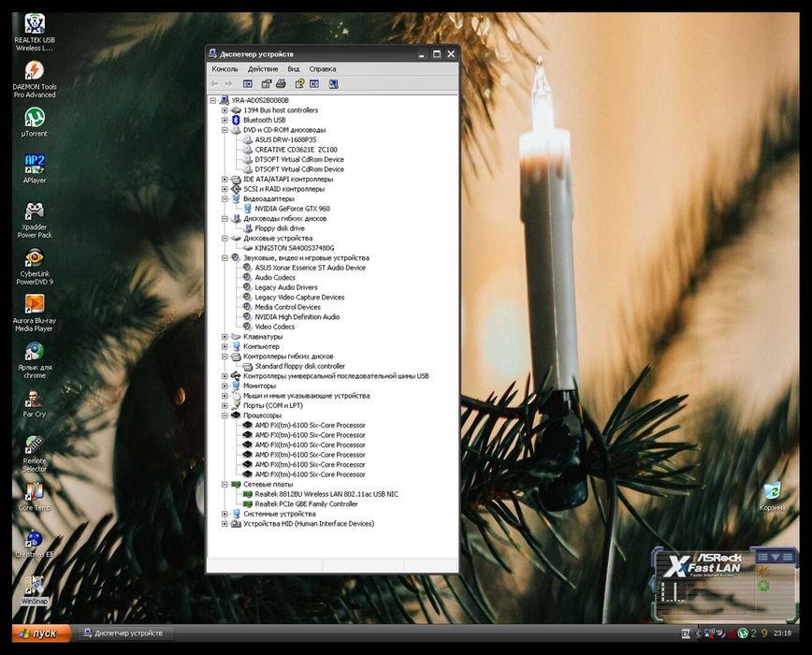The height and width of the screenshot is (655, 812).
Task: Open the Действие menu
Action: (x=263, y=69)
